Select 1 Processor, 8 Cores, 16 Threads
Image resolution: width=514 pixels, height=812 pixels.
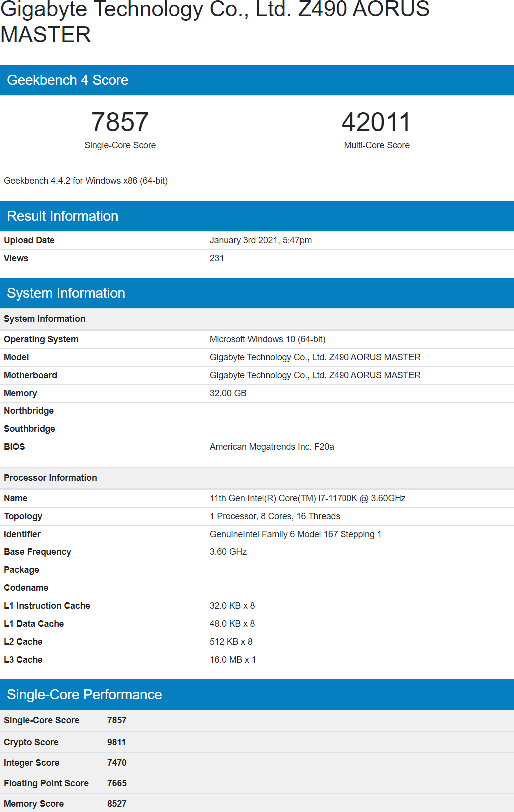click(275, 516)
